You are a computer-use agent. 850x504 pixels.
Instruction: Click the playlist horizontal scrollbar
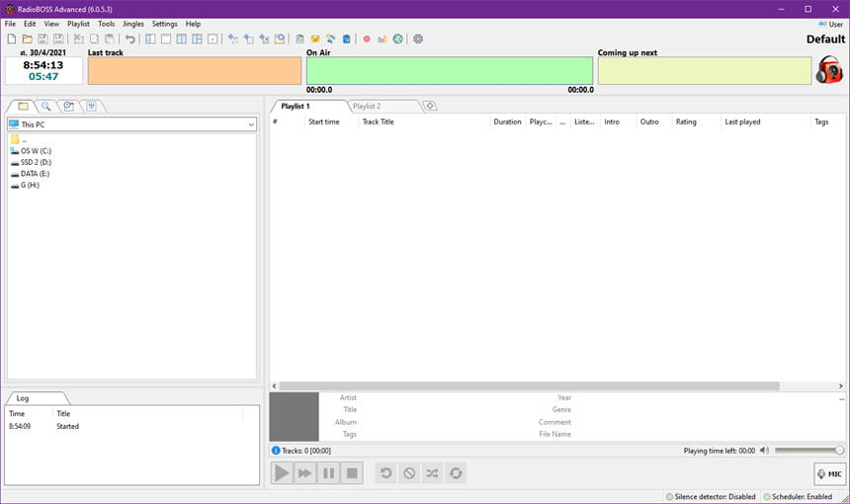coord(529,385)
